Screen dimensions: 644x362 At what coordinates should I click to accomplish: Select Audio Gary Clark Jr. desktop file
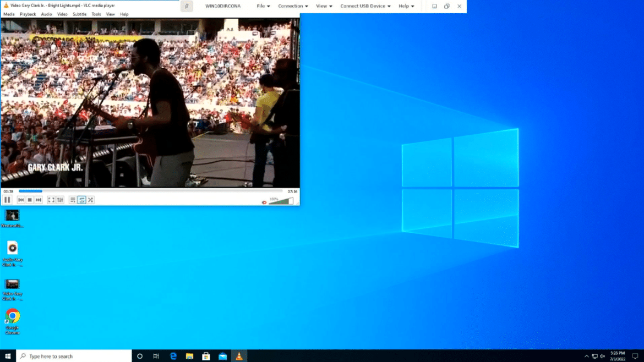point(12,254)
